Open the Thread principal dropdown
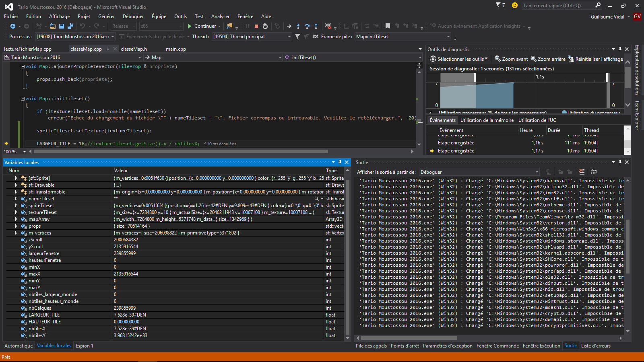The width and height of the screenshot is (644, 362). pos(252,37)
